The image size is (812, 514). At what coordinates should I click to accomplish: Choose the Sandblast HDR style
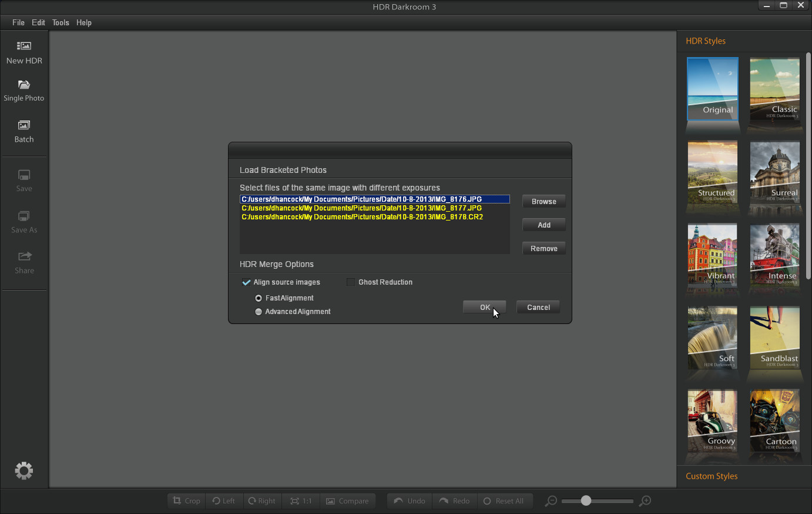pyautogui.click(x=774, y=338)
